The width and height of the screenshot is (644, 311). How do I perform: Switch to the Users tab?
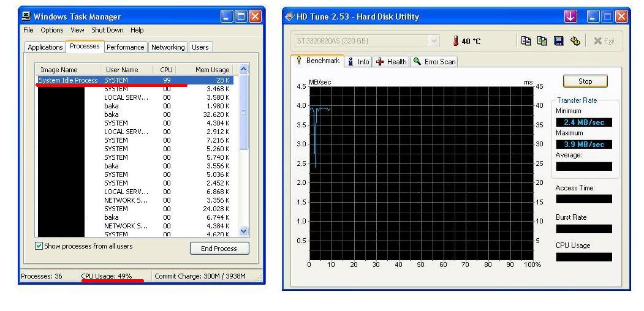(x=200, y=47)
